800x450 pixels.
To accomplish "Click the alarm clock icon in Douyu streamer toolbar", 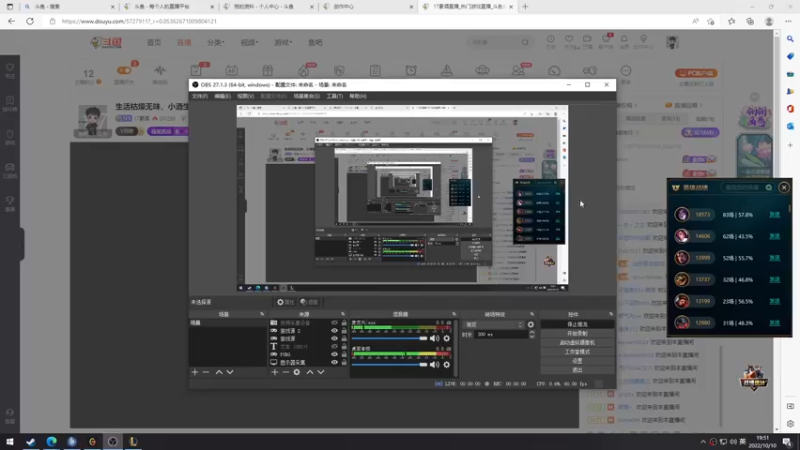I will point(411,71).
